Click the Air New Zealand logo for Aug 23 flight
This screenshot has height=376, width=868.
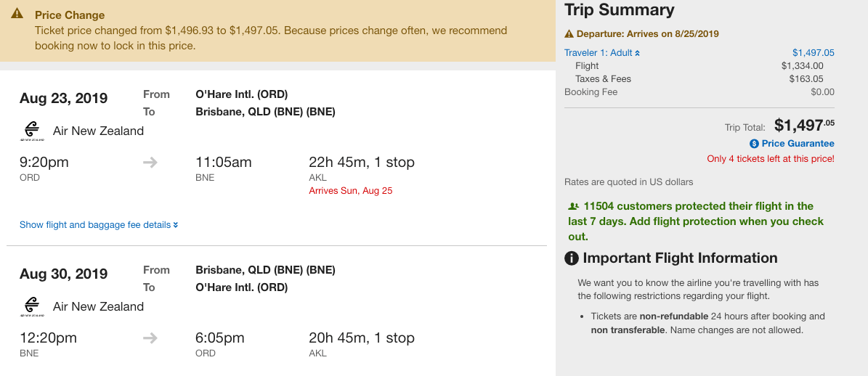(32, 131)
